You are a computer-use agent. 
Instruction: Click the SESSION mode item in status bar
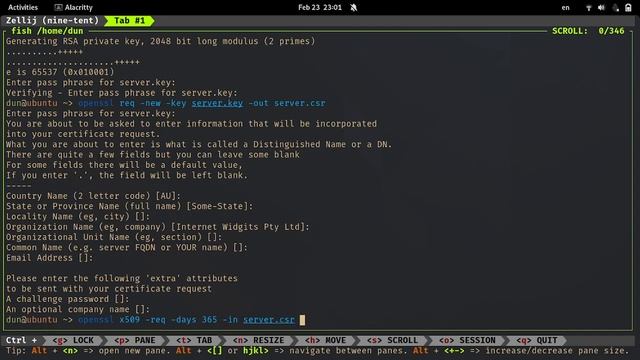tap(467, 340)
